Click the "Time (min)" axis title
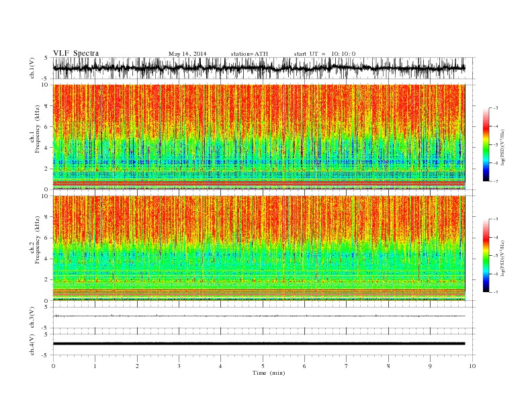The width and height of the screenshot is (532, 411). point(269,373)
